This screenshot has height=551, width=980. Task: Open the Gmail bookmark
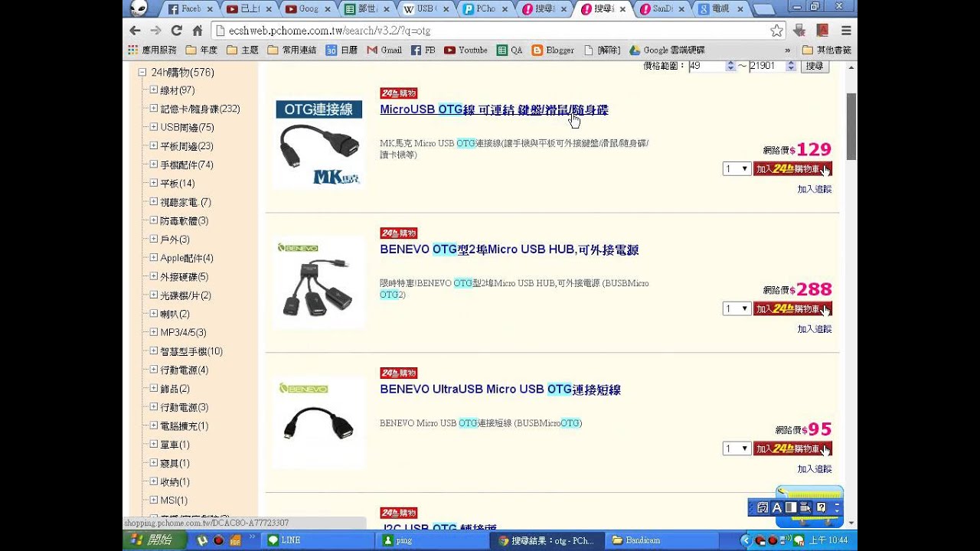point(384,50)
